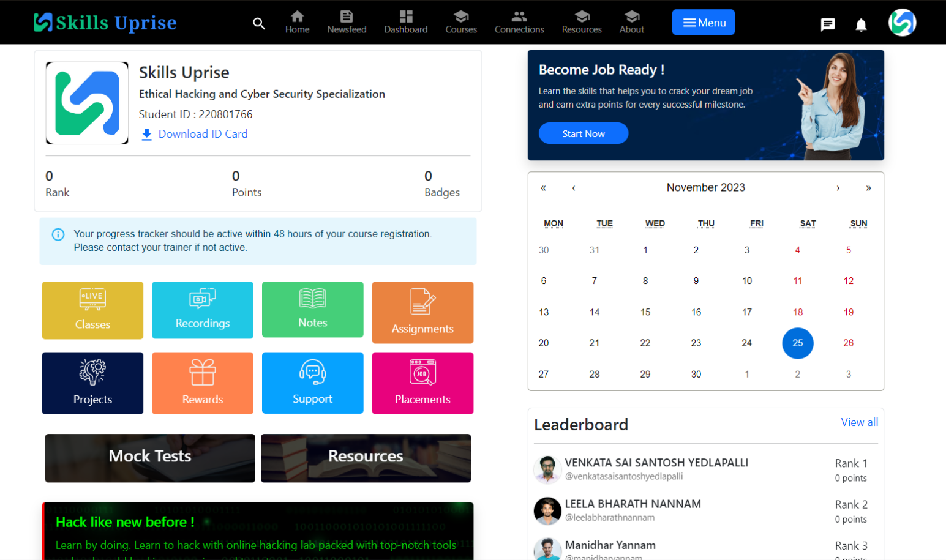This screenshot has height=560, width=946.
Task: Select November 18 on the calendar
Action: tap(797, 312)
